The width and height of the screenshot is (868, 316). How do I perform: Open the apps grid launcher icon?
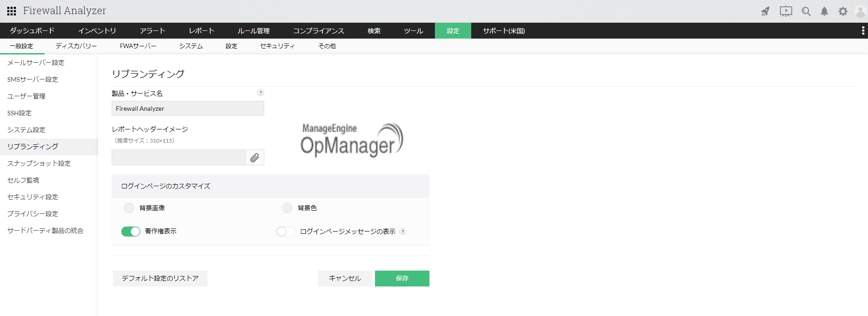point(12,11)
